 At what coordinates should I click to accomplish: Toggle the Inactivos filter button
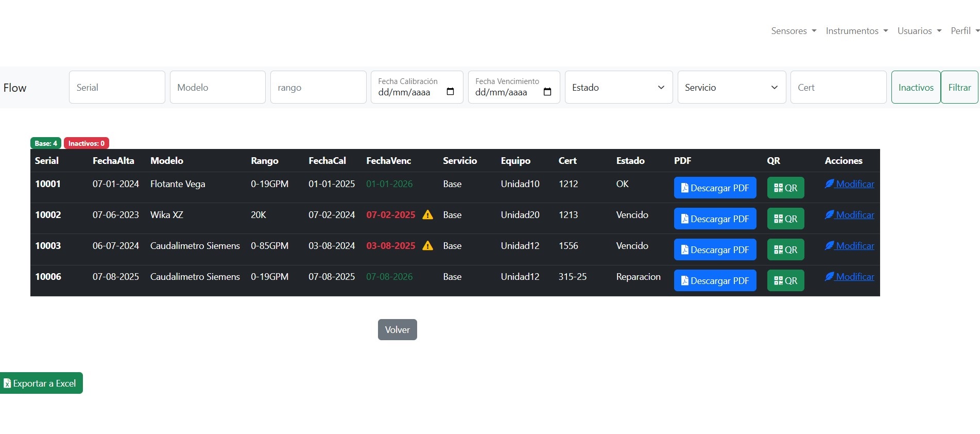point(916,87)
